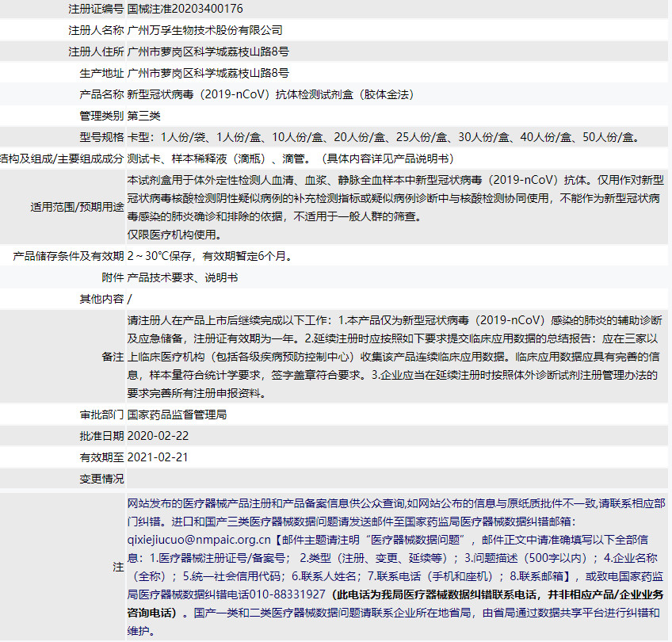This screenshot has height=642, width=672.
Task: Select the label 适用范围/预期用途
Action: point(77,207)
